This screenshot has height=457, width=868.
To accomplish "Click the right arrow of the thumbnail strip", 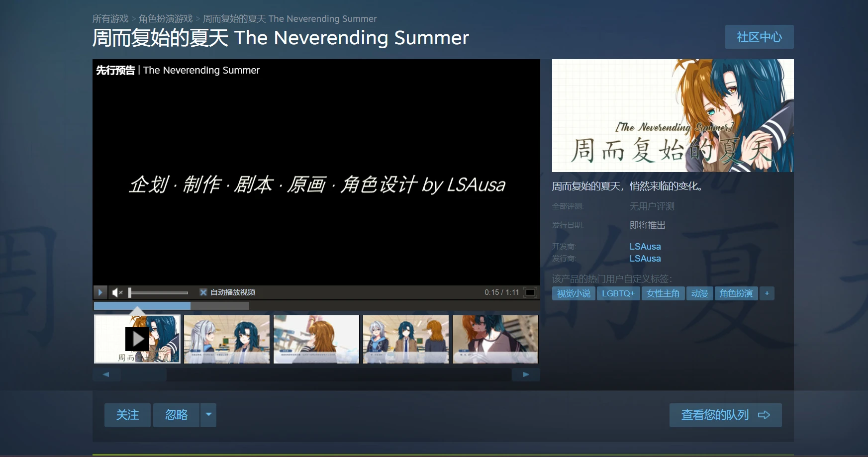I will (526, 374).
